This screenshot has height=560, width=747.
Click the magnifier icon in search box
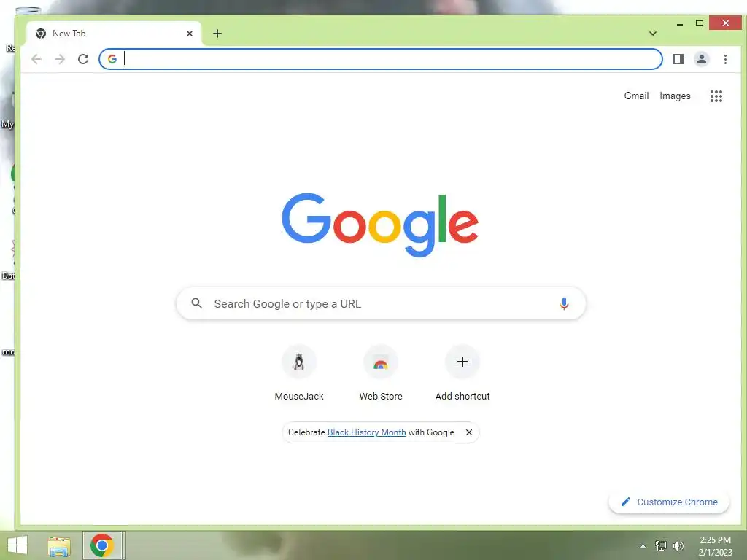tap(196, 303)
